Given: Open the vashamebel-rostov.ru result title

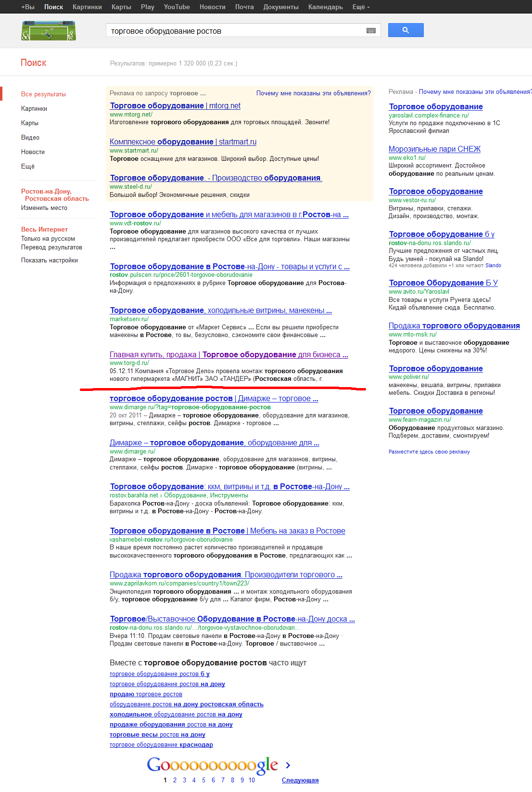Looking at the screenshot, I should tap(228, 531).
